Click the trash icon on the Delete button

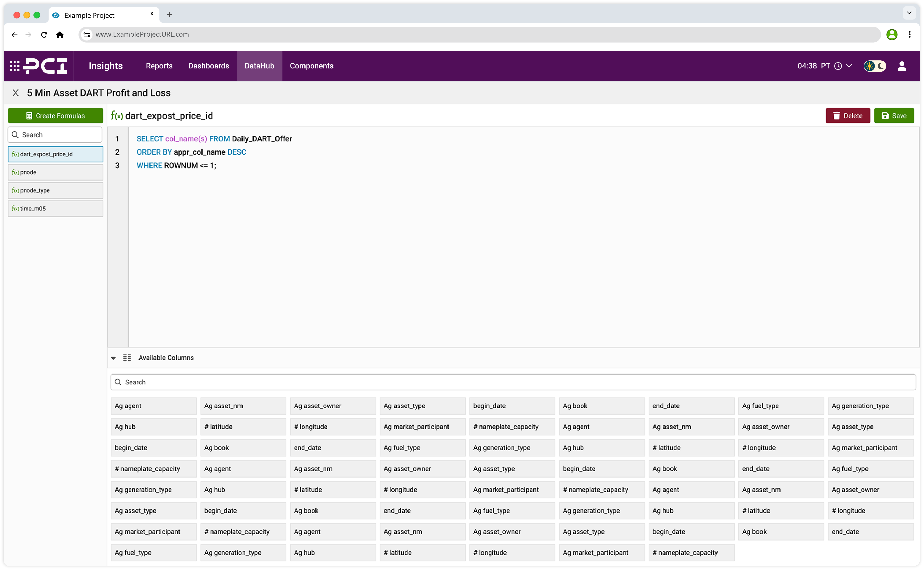click(837, 116)
